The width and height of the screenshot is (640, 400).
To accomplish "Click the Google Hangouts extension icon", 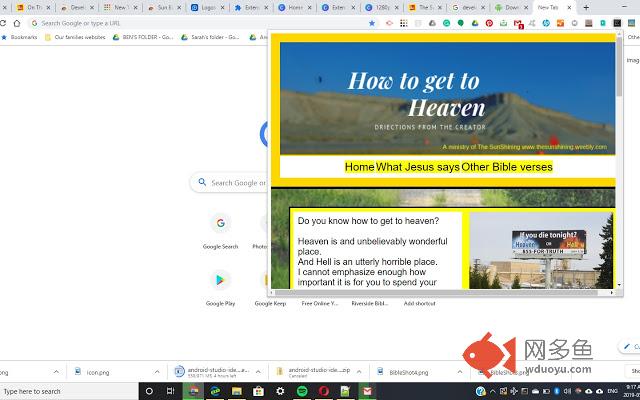I will (461, 23).
